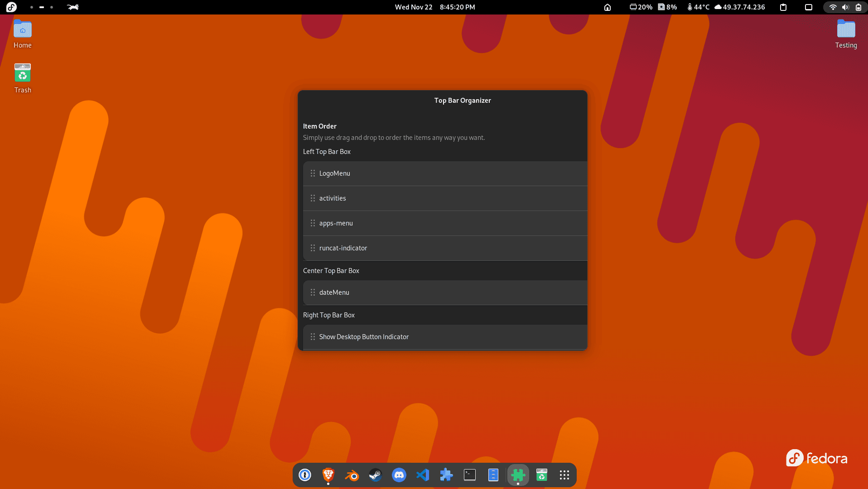This screenshot has height=489, width=868.
Task: Click the drag handle of activities row
Action: tap(313, 198)
